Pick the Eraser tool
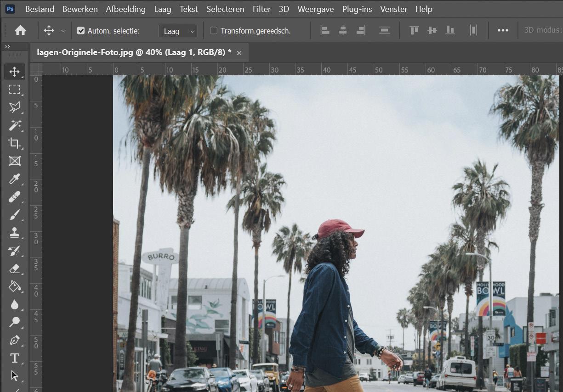Viewport: 563px width, 392px height. pyautogui.click(x=15, y=269)
